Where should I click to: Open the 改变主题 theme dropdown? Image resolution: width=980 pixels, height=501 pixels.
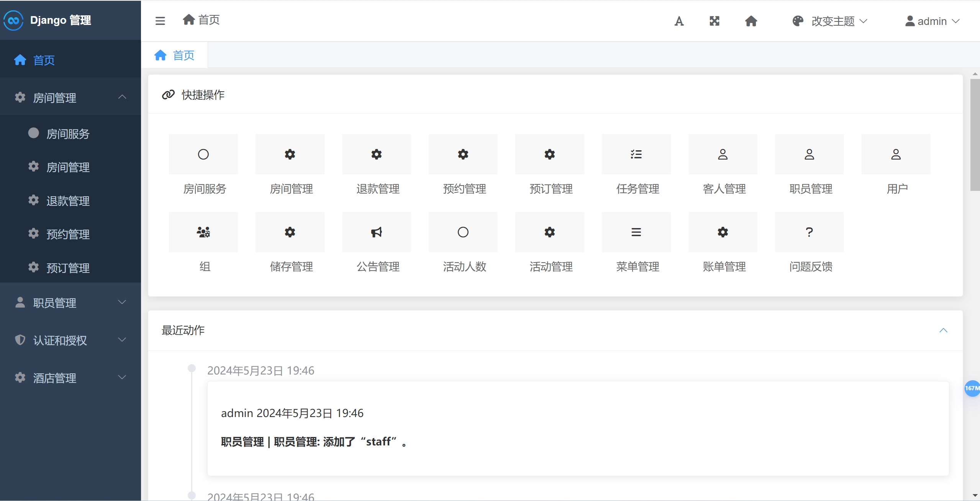coord(830,21)
